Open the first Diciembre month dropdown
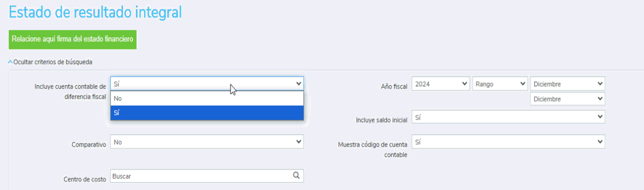The width and height of the screenshot is (644, 190). point(568,84)
